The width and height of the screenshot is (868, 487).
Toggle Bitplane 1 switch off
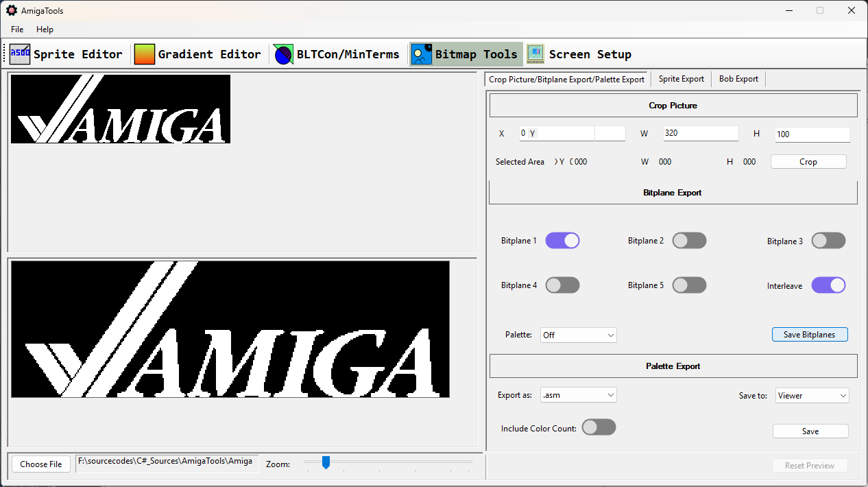tap(562, 241)
